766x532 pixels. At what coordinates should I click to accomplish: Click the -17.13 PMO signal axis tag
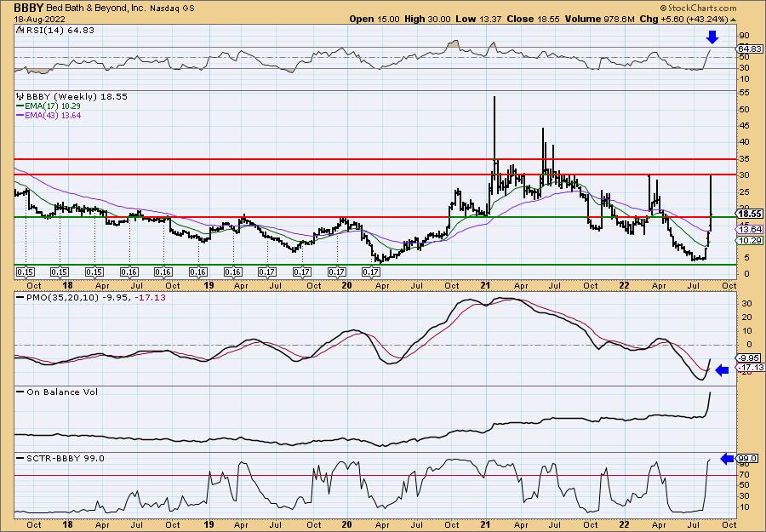pyautogui.click(x=751, y=367)
